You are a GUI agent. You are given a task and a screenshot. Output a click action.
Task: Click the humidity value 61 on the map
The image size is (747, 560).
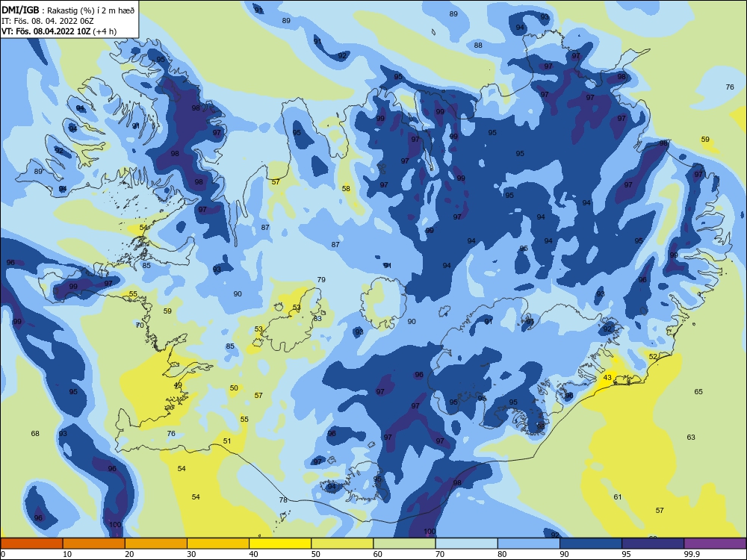click(618, 497)
